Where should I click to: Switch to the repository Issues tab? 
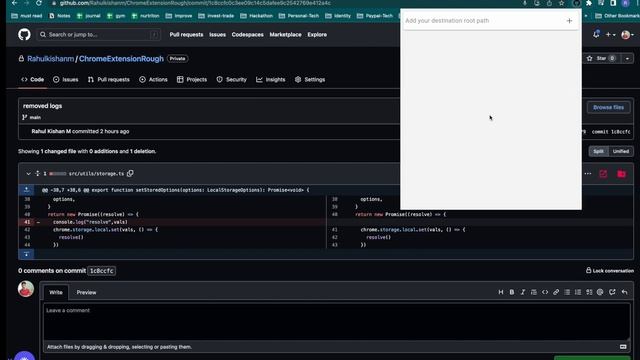click(65, 80)
